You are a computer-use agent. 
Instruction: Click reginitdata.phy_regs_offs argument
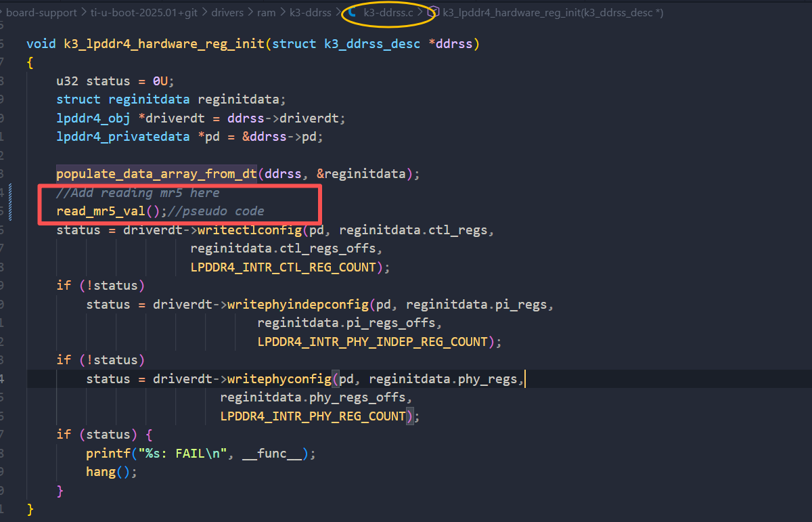313,397
